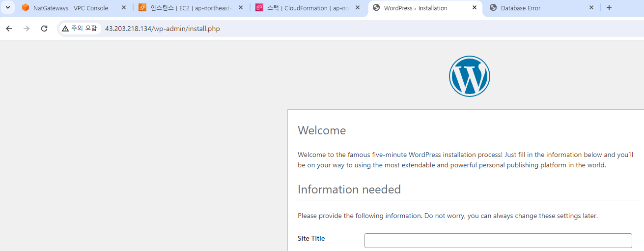Close the CloudFormation 스택 tab
644x251 pixels.
coord(357,8)
